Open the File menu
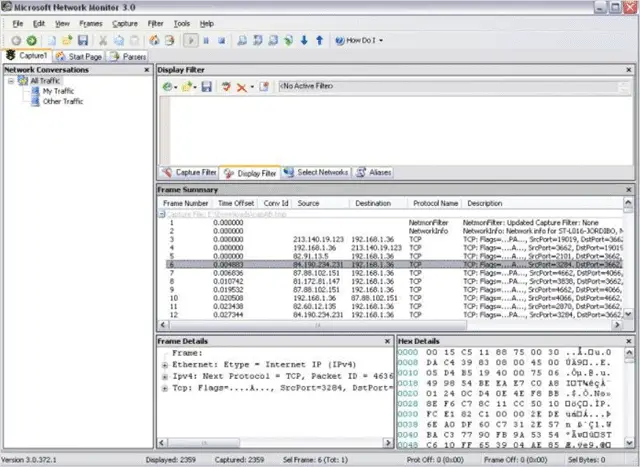Image resolution: width=640 pixels, height=467 pixels. pos(18,24)
